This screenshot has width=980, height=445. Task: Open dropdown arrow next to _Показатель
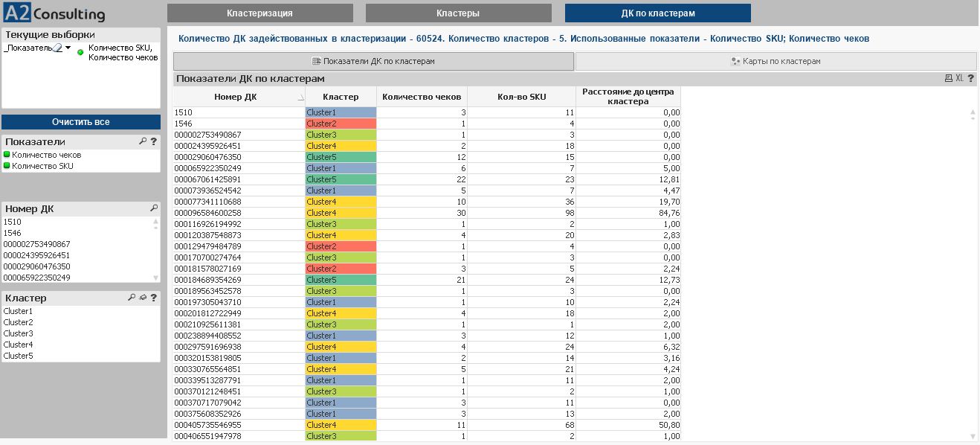pyautogui.click(x=68, y=48)
